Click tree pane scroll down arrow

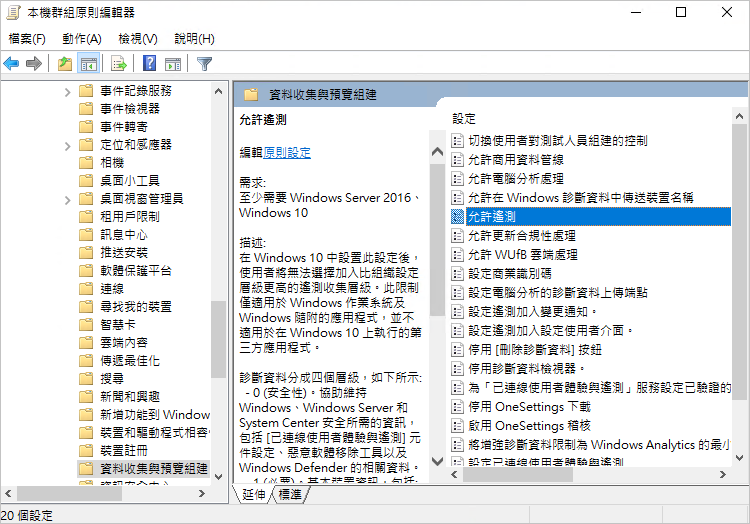219,477
